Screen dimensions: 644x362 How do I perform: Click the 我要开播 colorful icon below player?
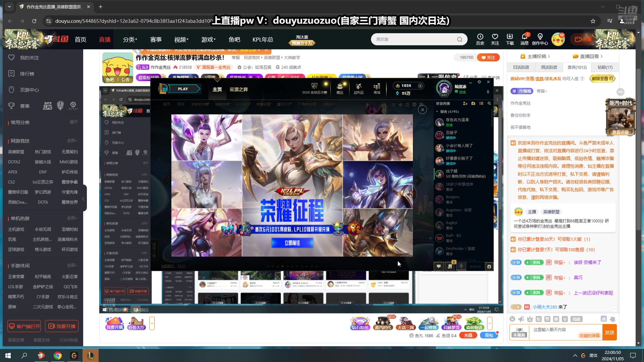tap(114, 323)
